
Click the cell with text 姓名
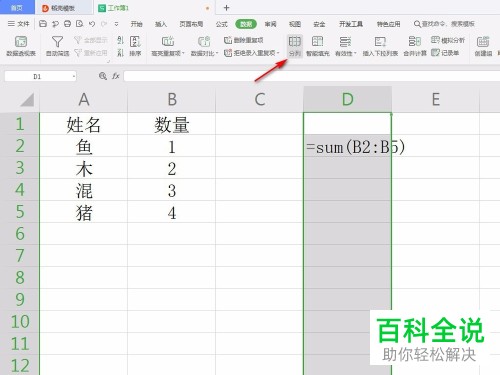(84, 124)
